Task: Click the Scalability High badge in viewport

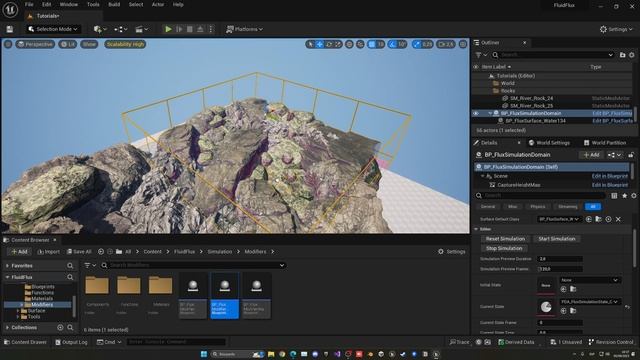Action: point(125,44)
